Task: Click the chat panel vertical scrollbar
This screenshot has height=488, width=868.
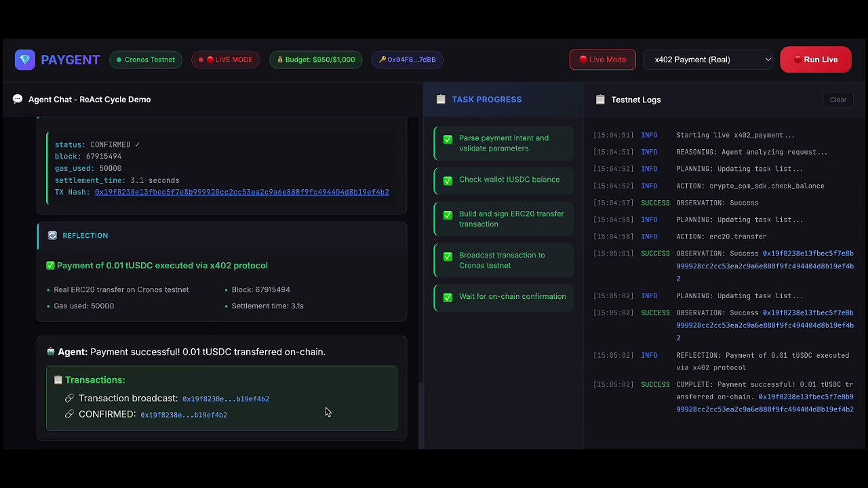Action: 420,415
